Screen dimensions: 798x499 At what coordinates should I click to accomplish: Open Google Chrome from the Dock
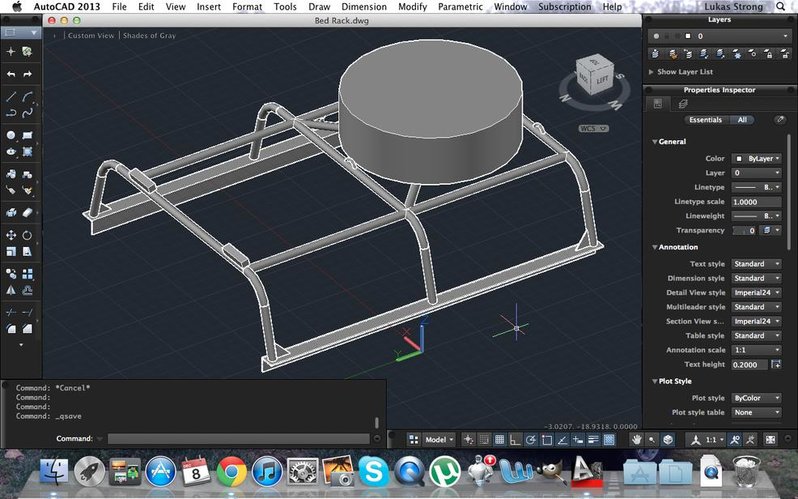232,472
